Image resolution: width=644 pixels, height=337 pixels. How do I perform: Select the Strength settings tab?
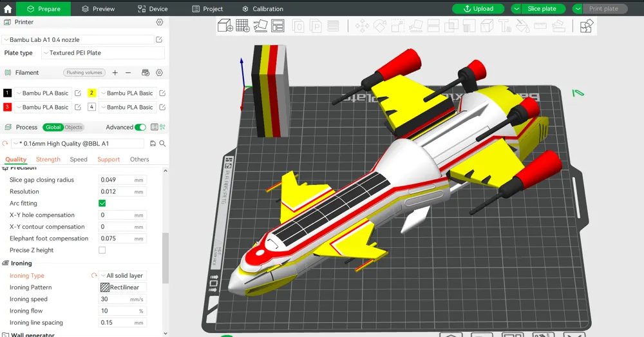pyautogui.click(x=48, y=159)
